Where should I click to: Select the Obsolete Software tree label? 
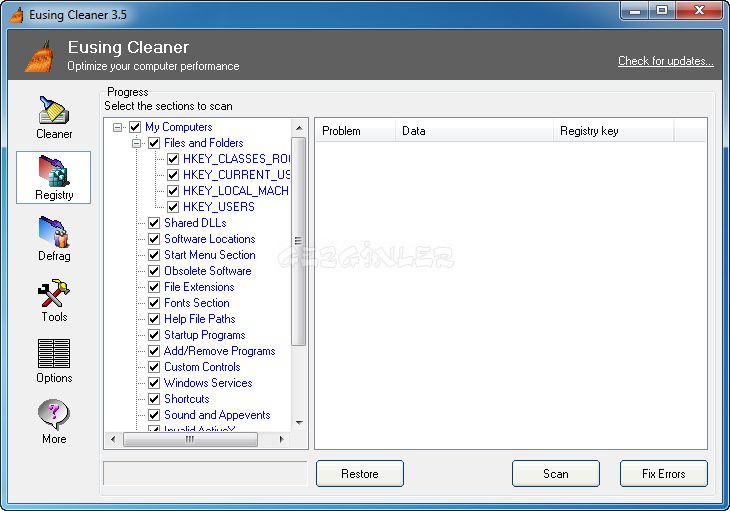tap(208, 271)
